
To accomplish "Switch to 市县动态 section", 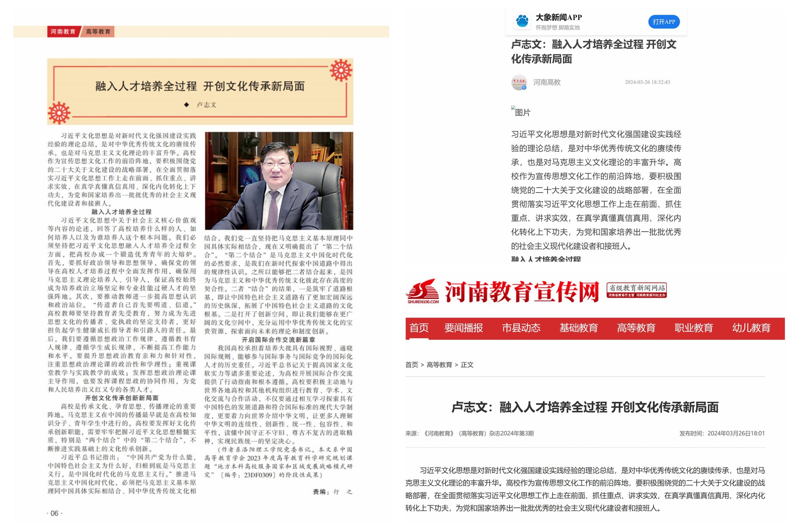I will (521, 328).
